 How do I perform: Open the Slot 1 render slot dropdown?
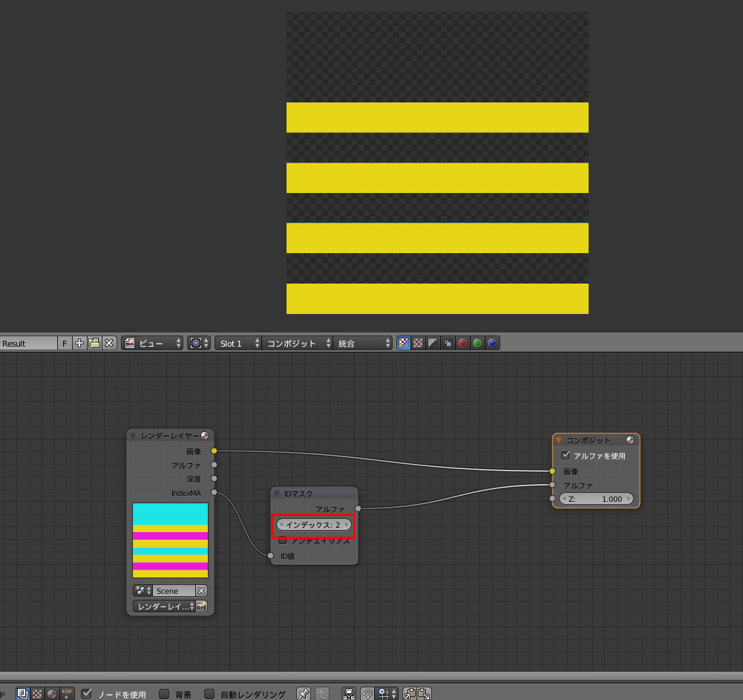(x=238, y=343)
